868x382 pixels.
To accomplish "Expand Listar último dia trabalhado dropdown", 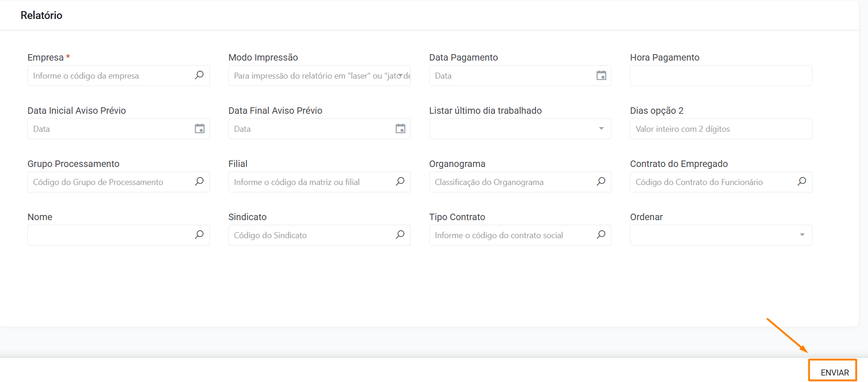I will point(601,129).
